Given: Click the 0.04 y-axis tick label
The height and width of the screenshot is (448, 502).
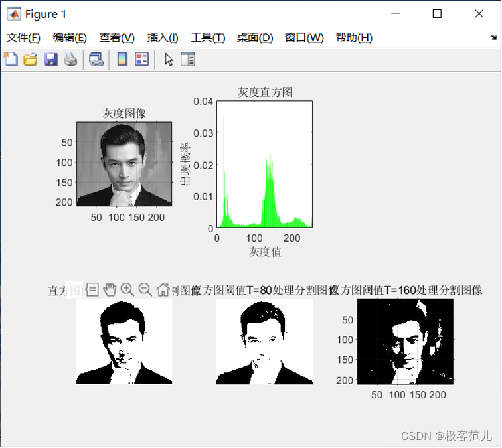Looking at the screenshot, I should click(203, 102).
